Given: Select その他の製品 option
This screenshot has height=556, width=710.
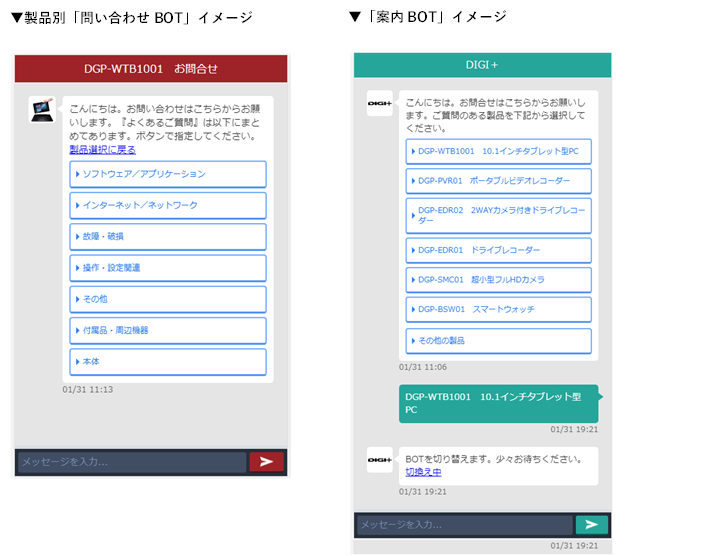Looking at the screenshot, I should 499,340.
